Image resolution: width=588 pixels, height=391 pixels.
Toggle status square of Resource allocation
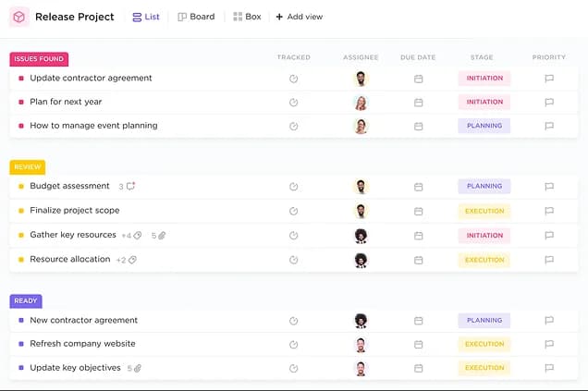point(21,260)
